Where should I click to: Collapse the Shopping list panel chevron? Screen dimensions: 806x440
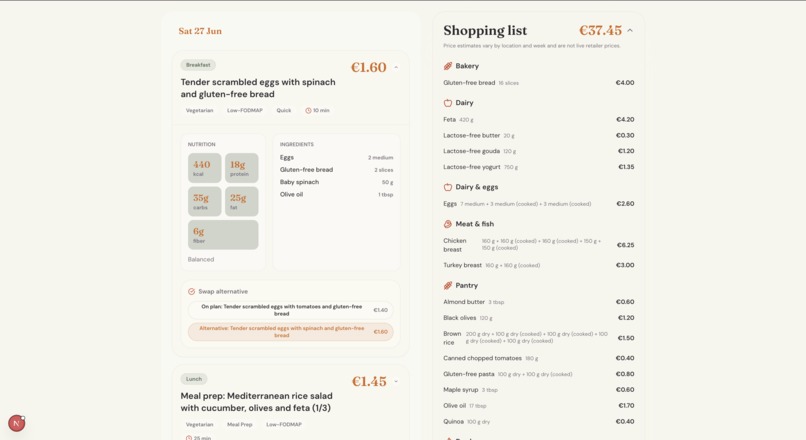pyautogui.click(x=630, y=31)
